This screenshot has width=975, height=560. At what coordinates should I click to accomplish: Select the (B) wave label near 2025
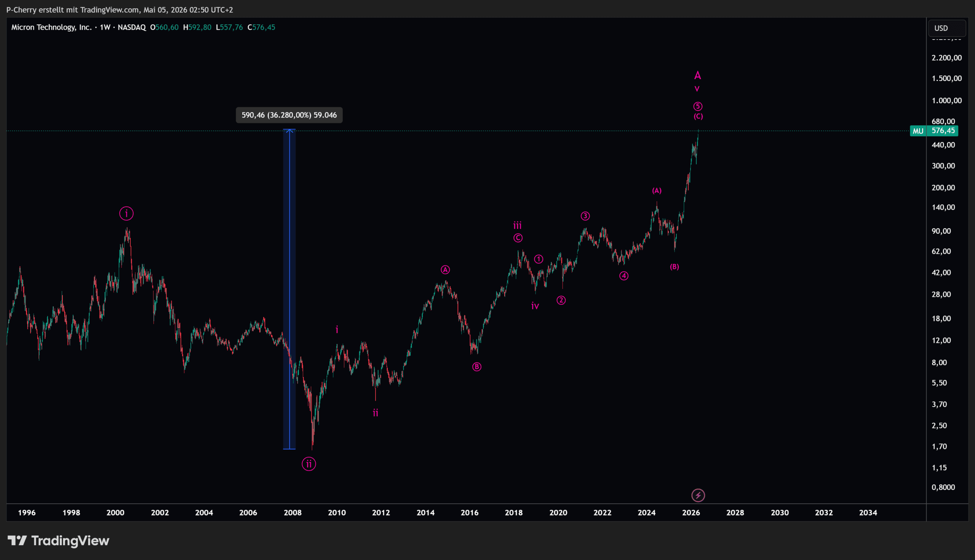pyautogui.click(x=675, y=267)
